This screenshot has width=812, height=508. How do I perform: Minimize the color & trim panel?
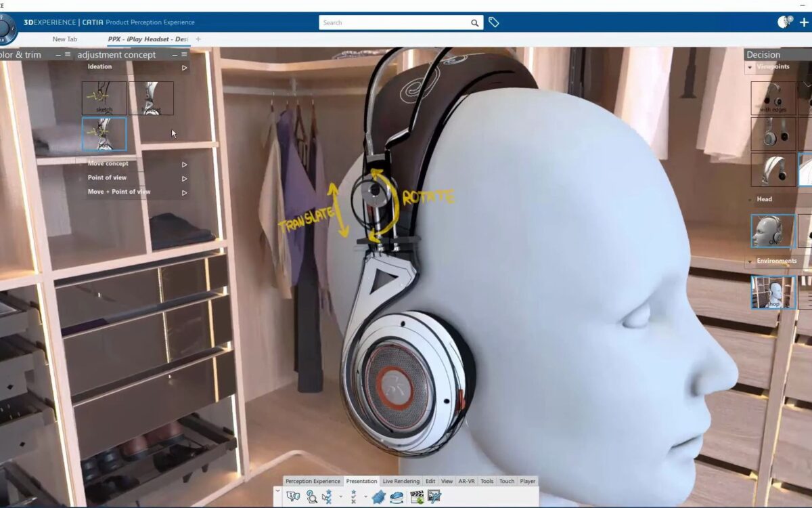(58, 54)
